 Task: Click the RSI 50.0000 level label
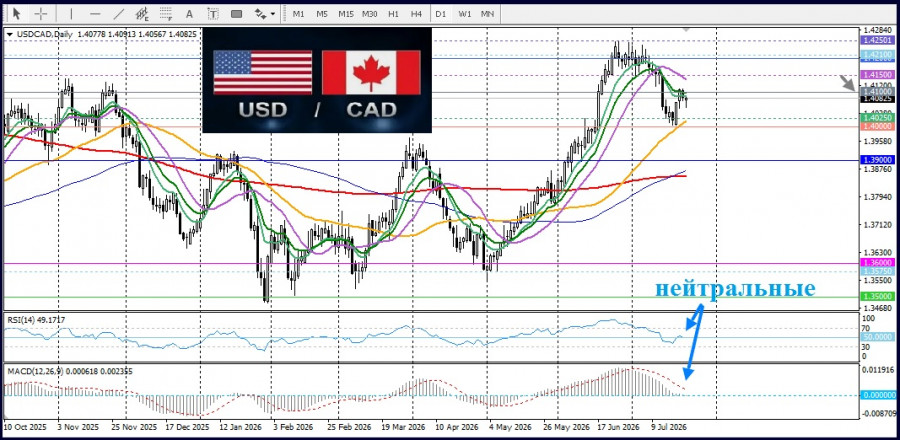click(x=878, y=337)
